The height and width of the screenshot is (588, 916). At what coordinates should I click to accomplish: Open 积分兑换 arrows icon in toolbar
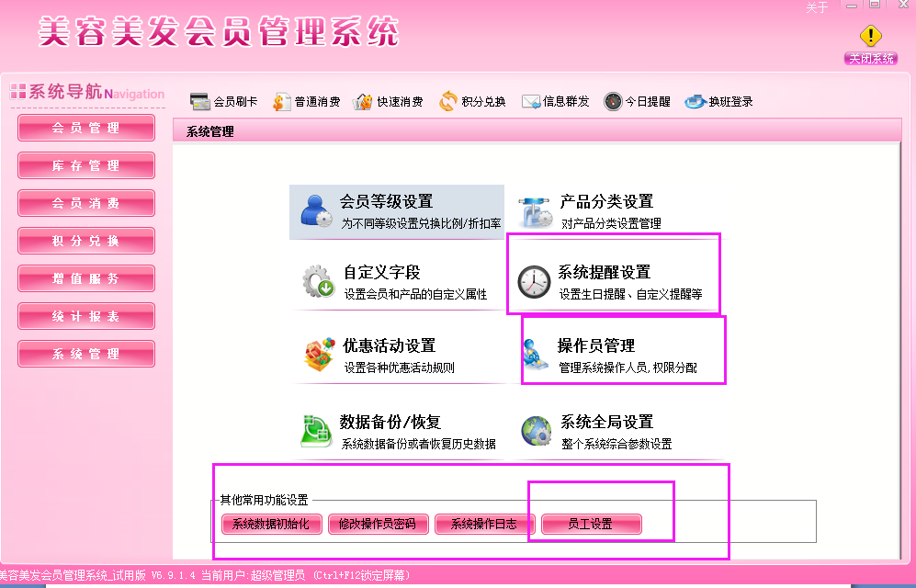click(448, 102)
